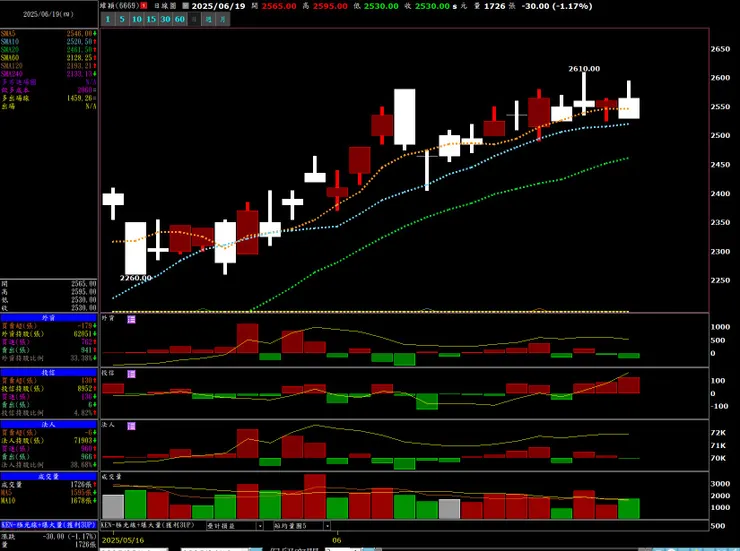740x551 pixels.
Task: Open purple settings icon in 法人 panel
Action: tap(132, 426)
